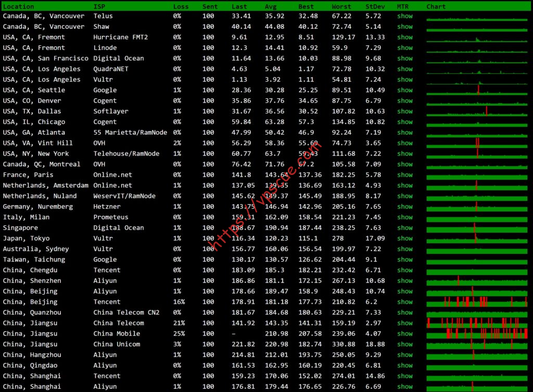Click the latency chart for Jiangsu China Mobile

(x=477, y=334)
